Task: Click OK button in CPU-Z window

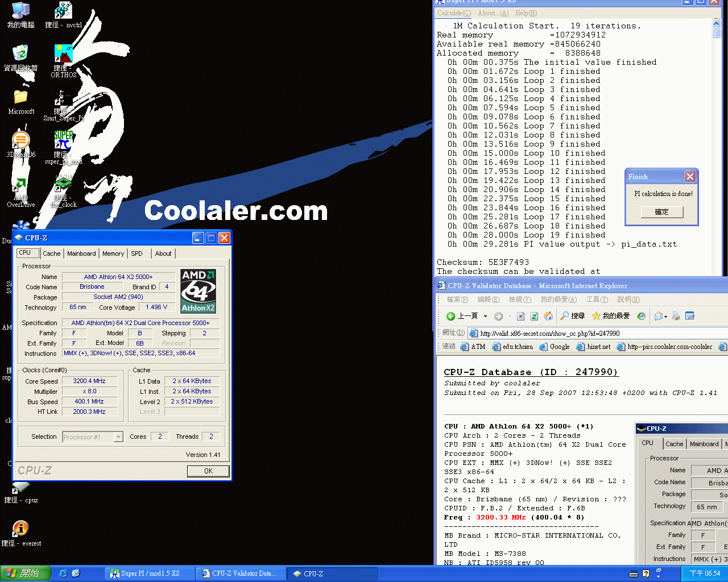Action: [x=208, y=471]
